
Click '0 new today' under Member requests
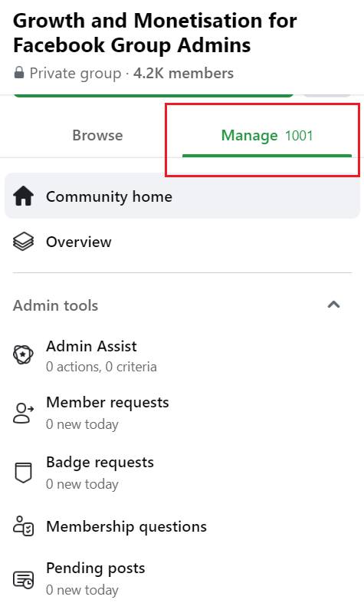click(82, 424)
